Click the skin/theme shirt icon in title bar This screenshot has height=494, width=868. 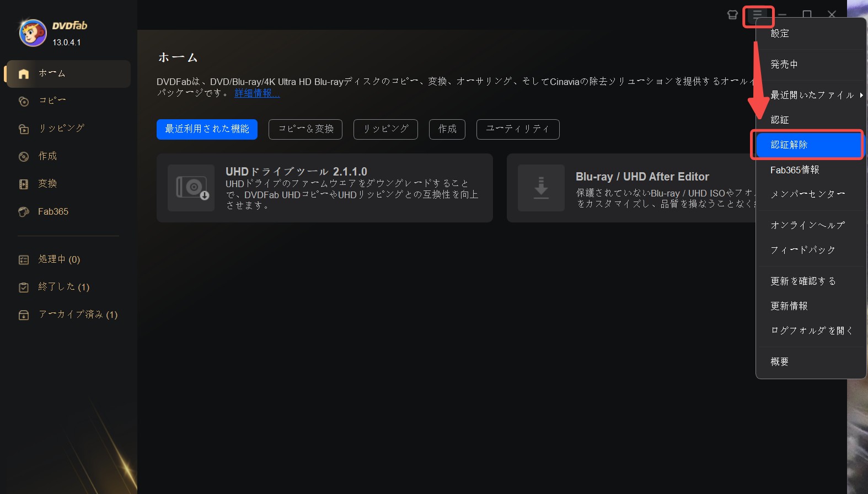point(732,15)
